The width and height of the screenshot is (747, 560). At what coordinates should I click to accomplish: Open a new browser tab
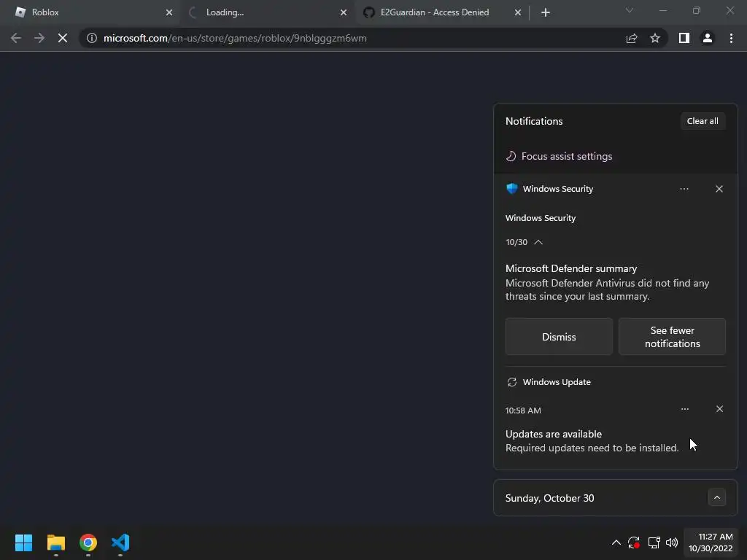click(x=546, y=12)
